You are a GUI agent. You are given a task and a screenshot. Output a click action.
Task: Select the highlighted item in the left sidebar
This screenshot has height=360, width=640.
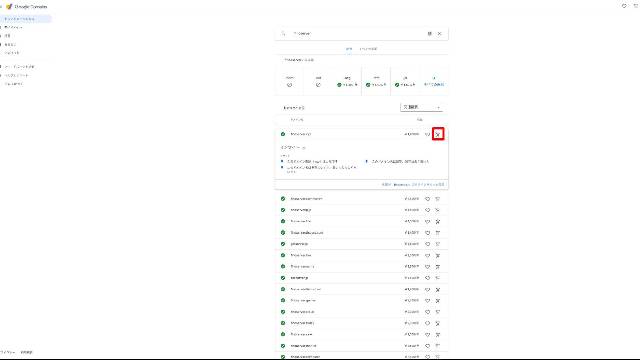25,19
